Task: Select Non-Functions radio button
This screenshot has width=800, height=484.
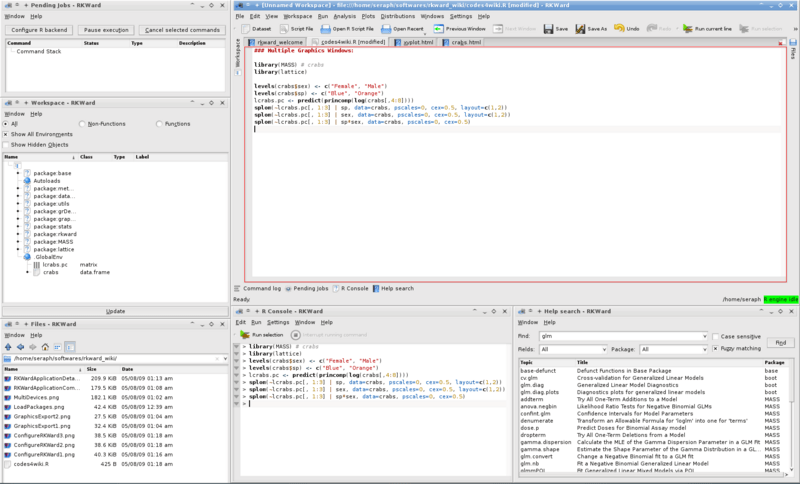Action: [82, 124]
